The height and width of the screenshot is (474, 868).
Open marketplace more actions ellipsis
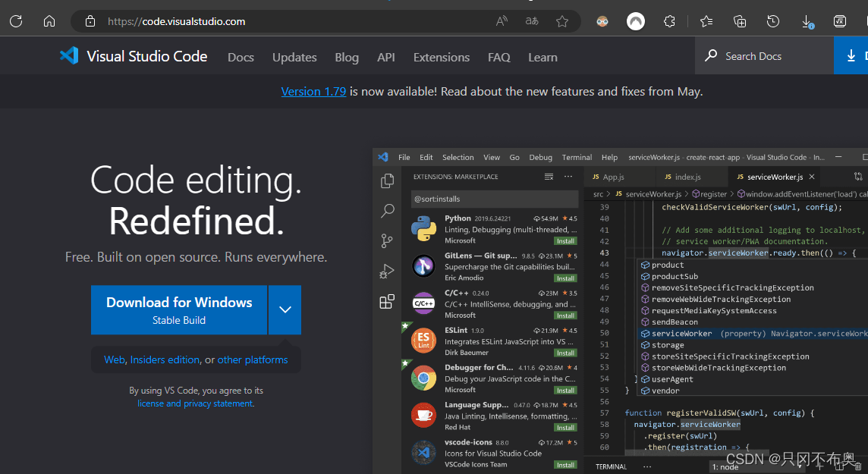[568, 177]
